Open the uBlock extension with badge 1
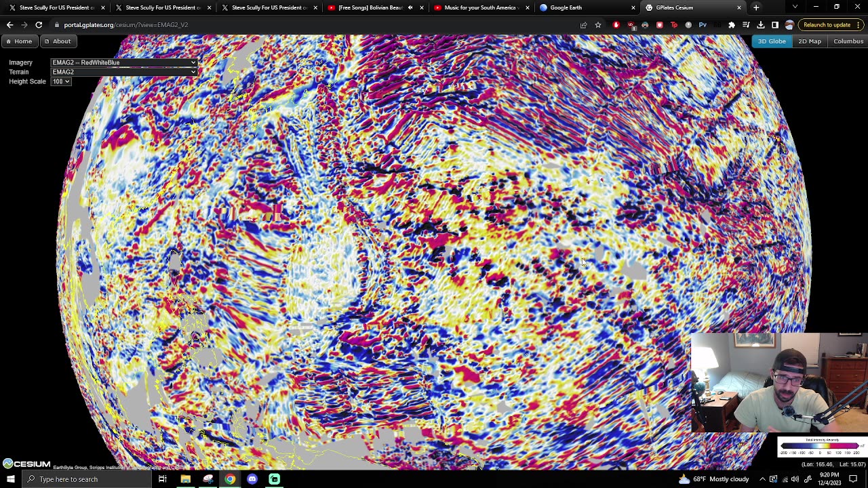This screenshot has height=488, width=868. click(631, 25)
